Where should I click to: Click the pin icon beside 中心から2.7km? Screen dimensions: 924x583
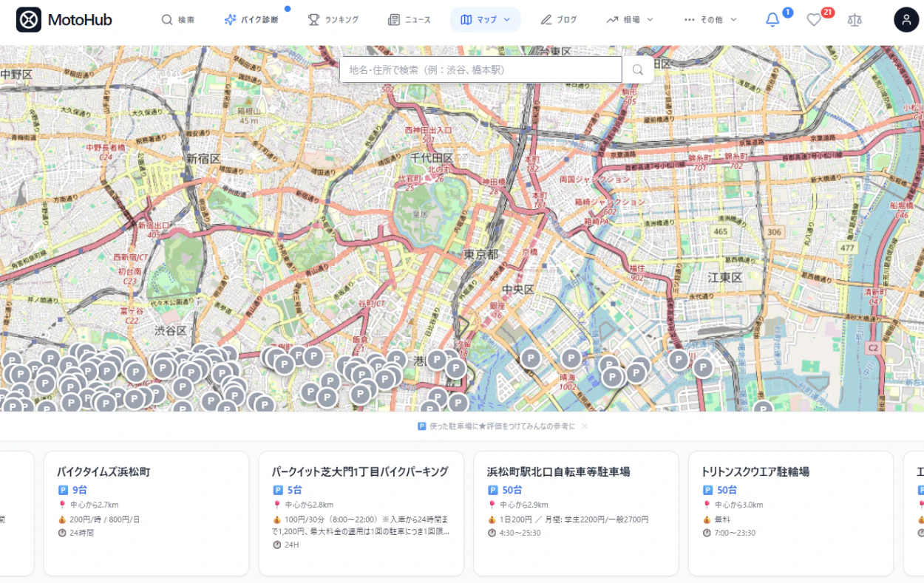pyautogui.click(x=62, y=505)
